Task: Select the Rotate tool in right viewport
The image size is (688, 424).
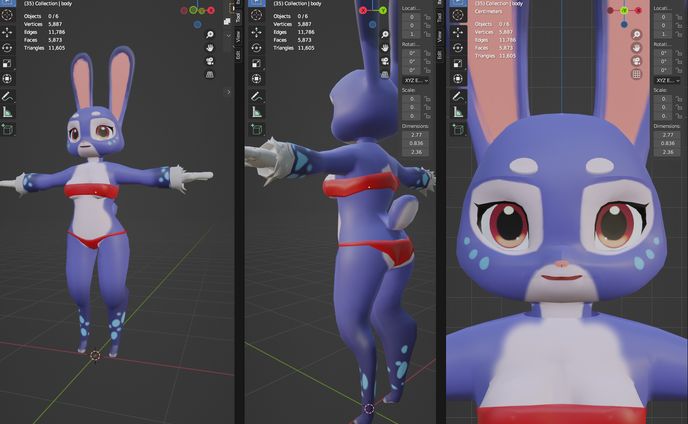Action: pyautogui.click(x=458, y=48)
